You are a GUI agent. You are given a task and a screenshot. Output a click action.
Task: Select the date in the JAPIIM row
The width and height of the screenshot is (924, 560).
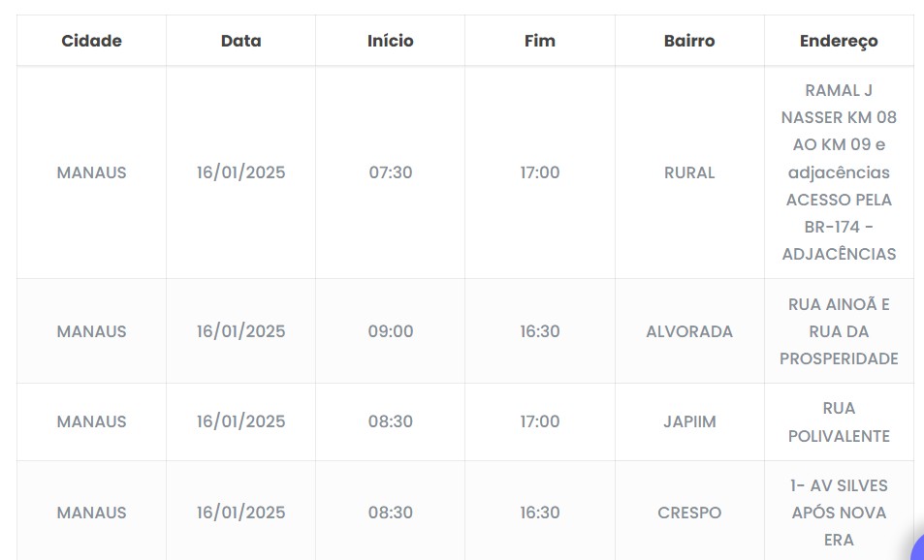tap(240, 421)
